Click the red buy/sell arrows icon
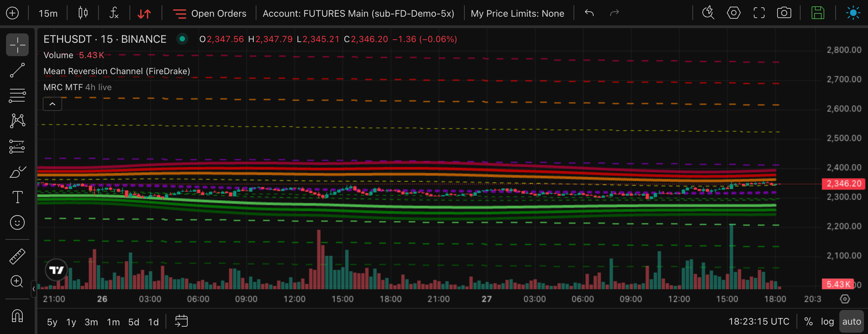Viewport: 868px width, 334px height. point(144,13)
